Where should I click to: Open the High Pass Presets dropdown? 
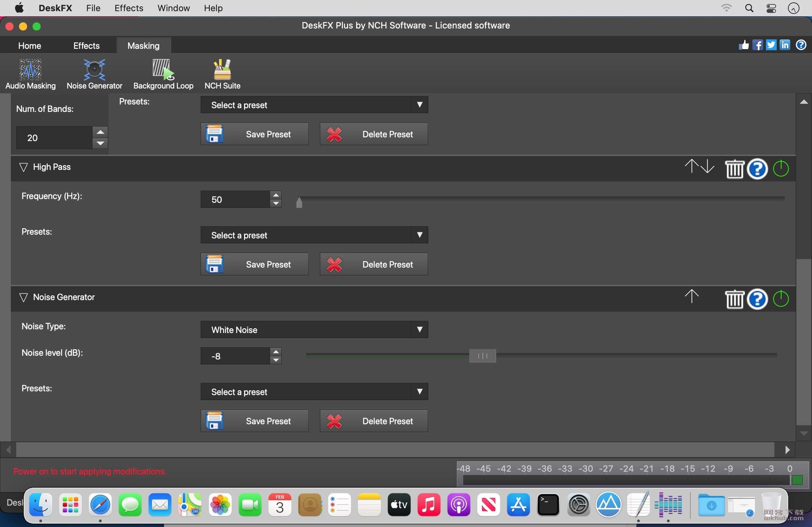pos(314,235)
